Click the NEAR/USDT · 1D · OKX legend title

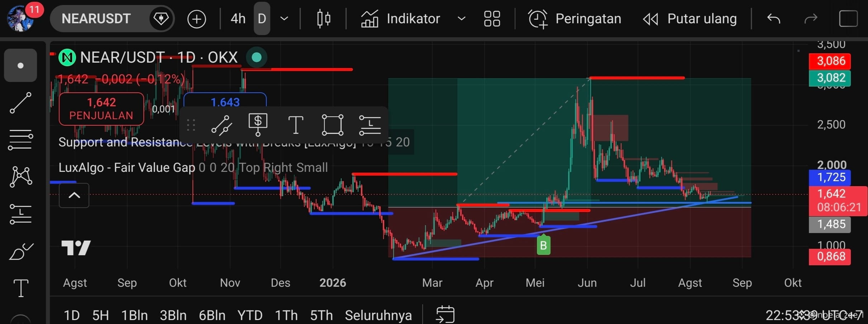159,57
